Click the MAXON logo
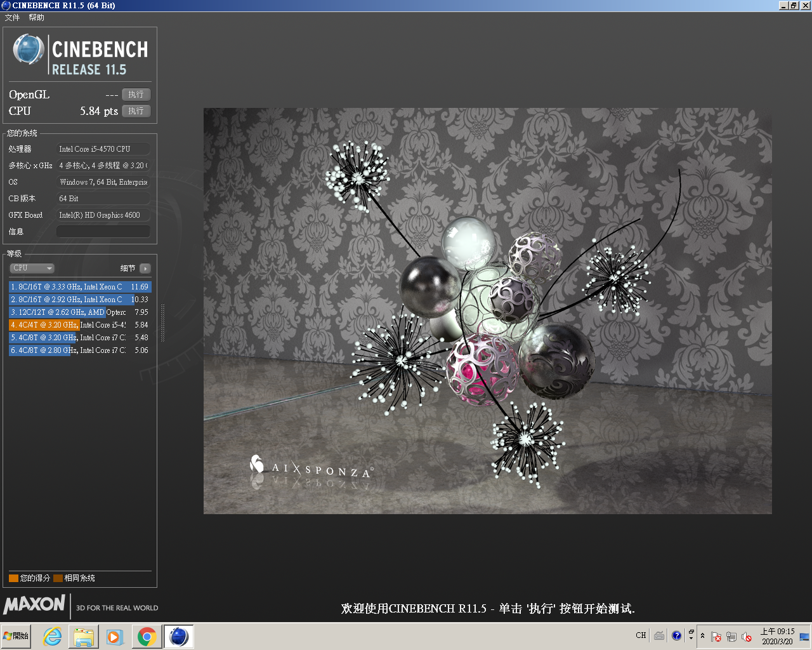Screen dimensions: 812x650 coord(34,604)
